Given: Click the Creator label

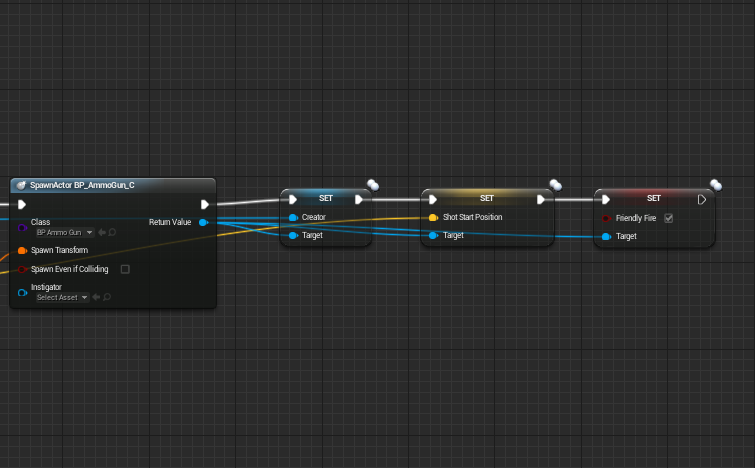Looking at the screenshot, I should (313, 218).
